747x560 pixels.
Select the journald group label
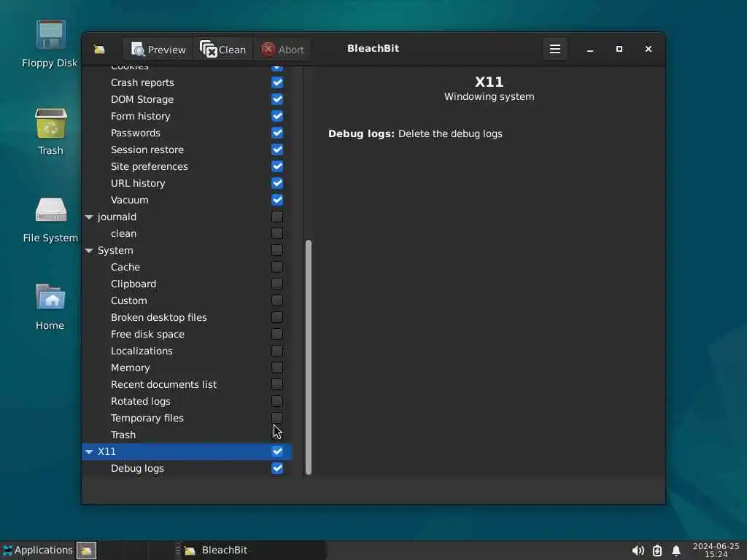[x=117, y=217]
